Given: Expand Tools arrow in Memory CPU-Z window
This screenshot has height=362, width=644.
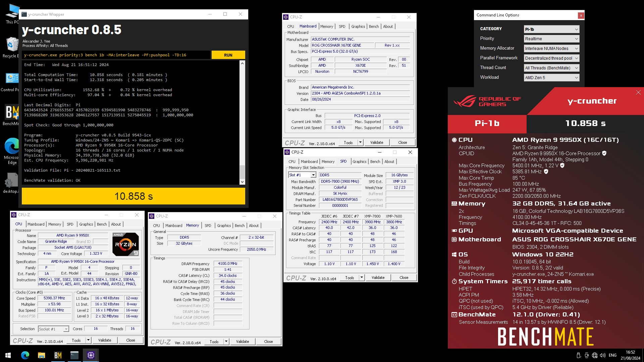Looking at the screenshot, I should point(226,342).
